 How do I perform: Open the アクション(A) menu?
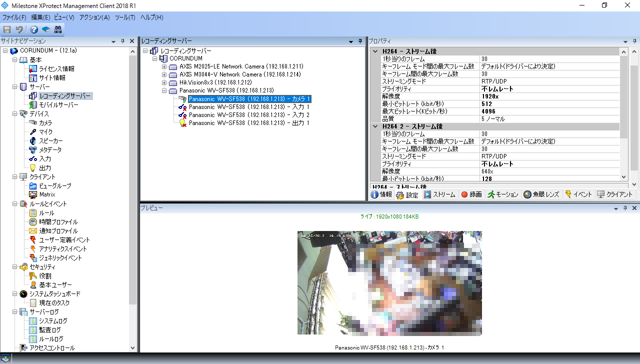pyautogui.click(x=94, y=17)
